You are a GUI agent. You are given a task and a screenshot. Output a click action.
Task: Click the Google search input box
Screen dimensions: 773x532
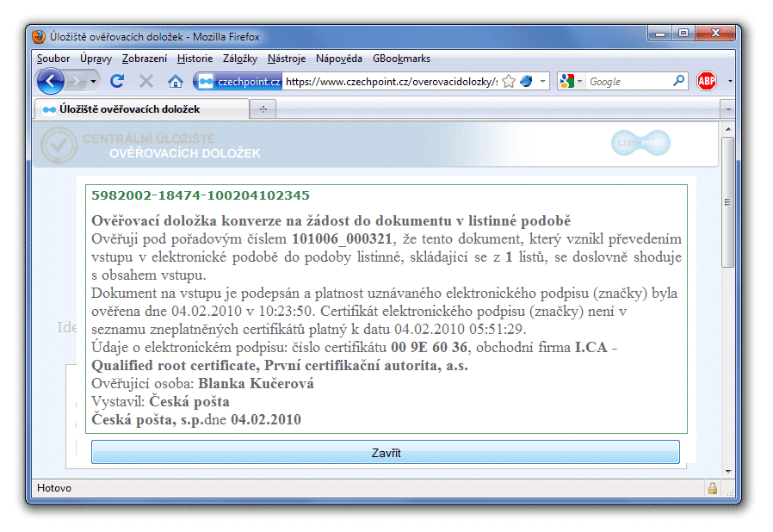[x=629, y=82]
